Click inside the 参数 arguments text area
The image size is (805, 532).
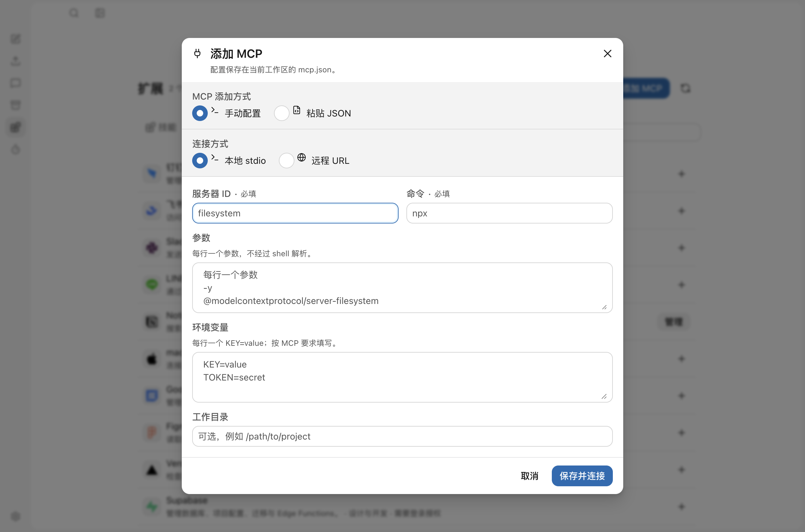pos(402,288)
